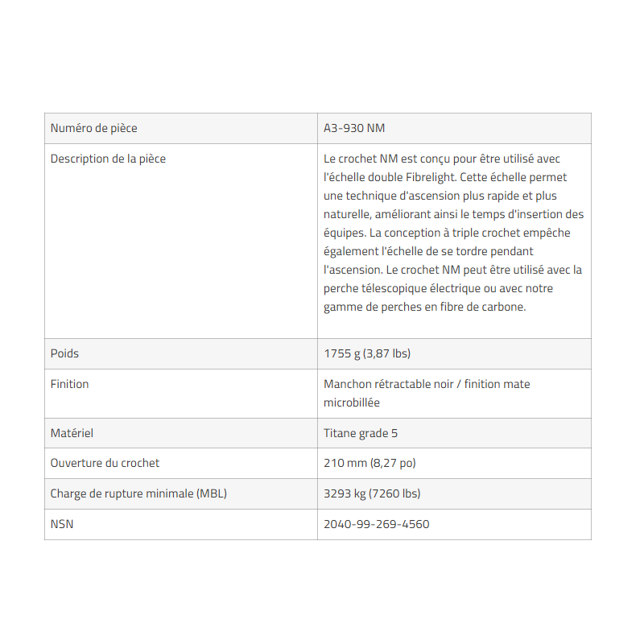Click the 'NSN' row label
This screenshot has width=644, height=644.
coord(62,524)
